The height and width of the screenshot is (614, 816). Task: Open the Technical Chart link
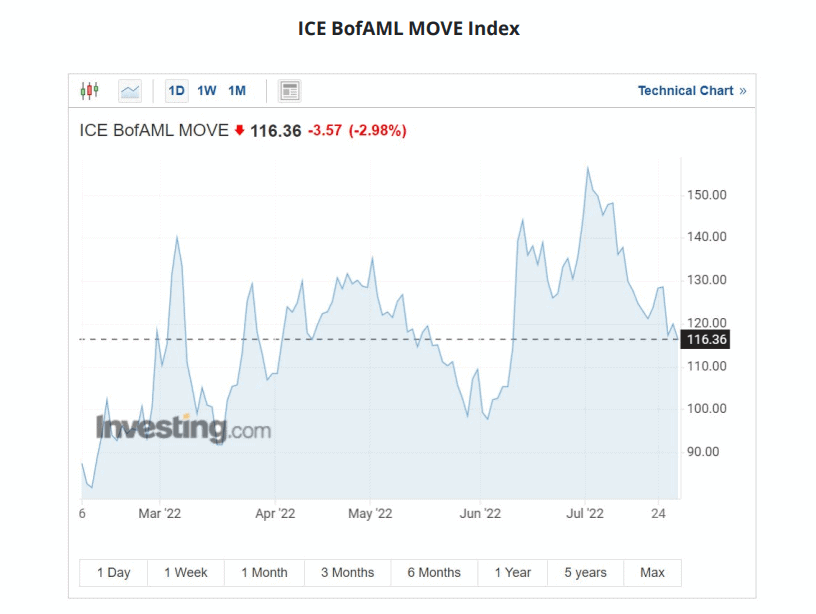tap(685, 91)
